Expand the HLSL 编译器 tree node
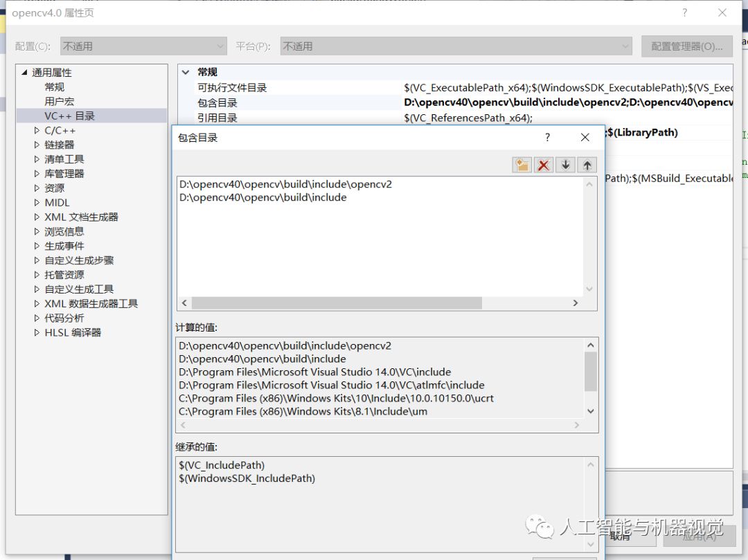 [x=37, y=332]
